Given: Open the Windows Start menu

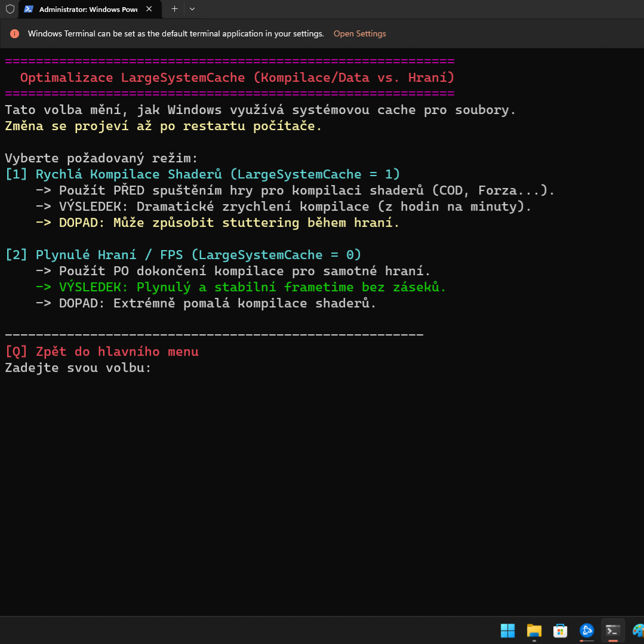Looking at the screenshot, I should (507, 630).
